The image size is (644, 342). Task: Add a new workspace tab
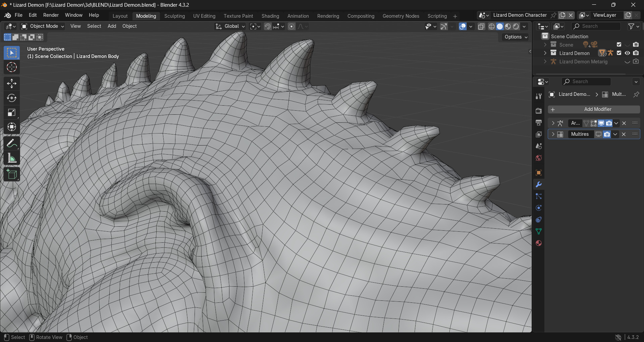[455, 16]
